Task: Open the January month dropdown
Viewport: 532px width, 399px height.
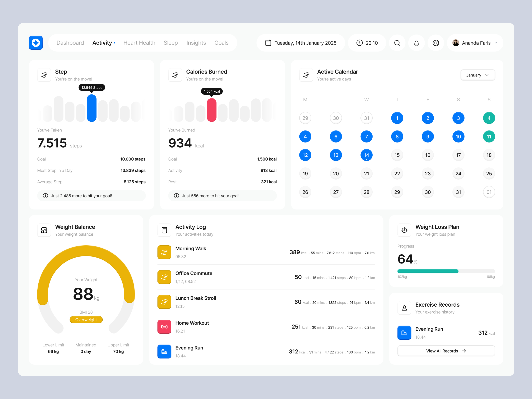Action: click(x=478, y=75)
